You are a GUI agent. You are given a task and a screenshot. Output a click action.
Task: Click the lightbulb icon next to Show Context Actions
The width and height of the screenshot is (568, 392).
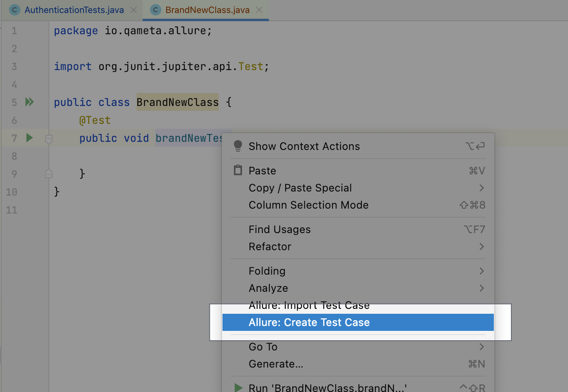point(238,146)
